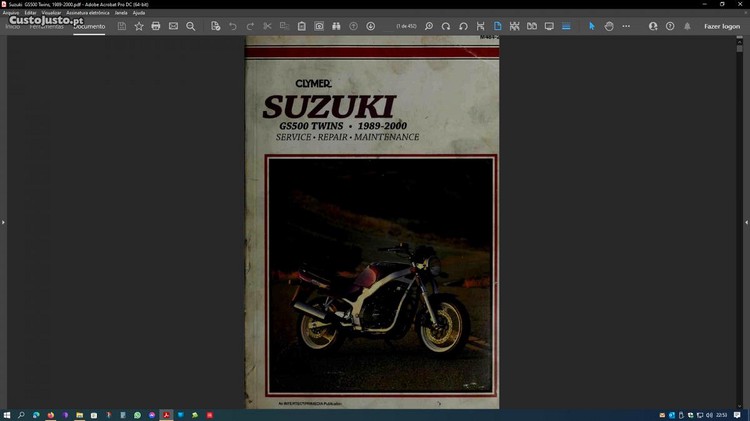This screenshot has height=421, width=750.
Task: Go to previous page with up arrow
Action: click(353, 26)
